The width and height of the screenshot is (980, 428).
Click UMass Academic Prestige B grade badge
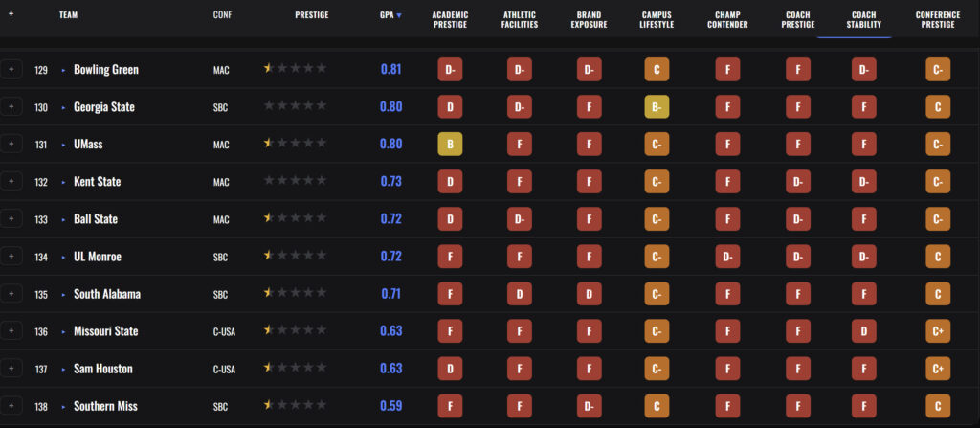tap(450, 145)
